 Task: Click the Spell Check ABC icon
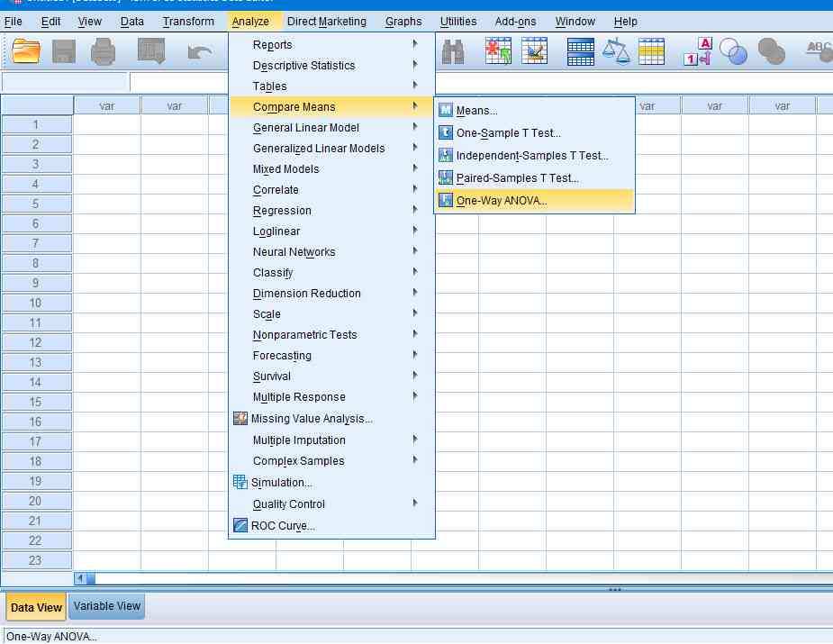(819, 51)
